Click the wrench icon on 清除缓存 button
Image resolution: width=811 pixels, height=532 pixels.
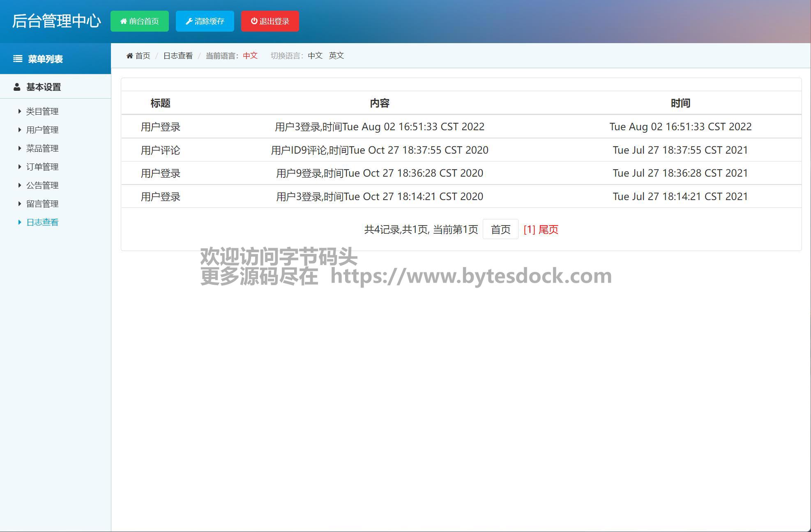(189, 21)
